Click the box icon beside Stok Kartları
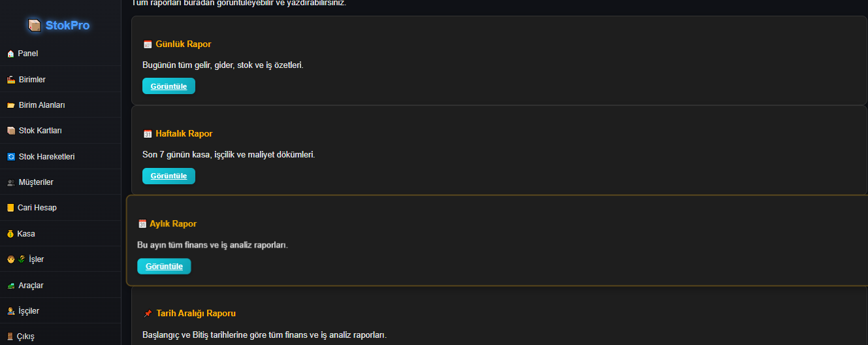The width and height of the screenshot is (868, 345). click(10, 131)
